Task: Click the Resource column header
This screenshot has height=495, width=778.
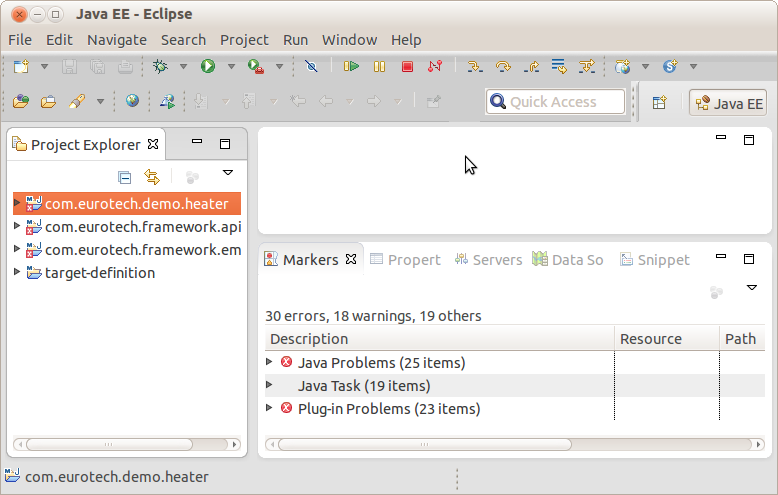Action: click(666, 339)
